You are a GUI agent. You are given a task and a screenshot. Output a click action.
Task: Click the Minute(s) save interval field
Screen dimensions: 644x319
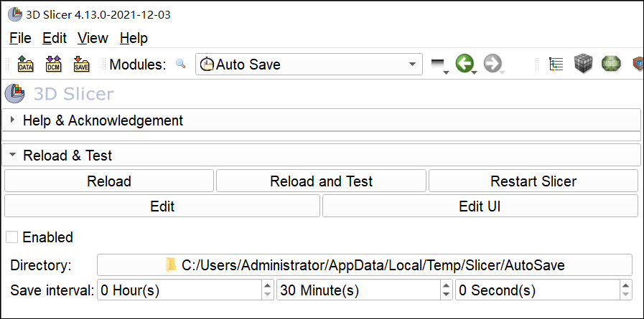[x=358, y=290]
